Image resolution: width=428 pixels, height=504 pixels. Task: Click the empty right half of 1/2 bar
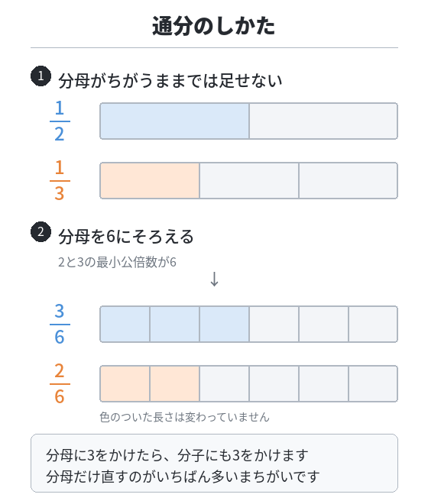point(323,121)
